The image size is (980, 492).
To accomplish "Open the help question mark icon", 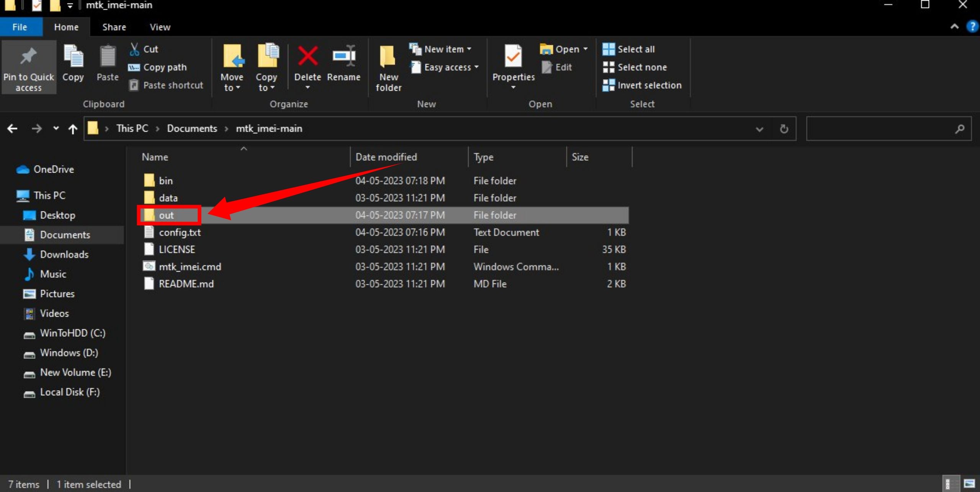I will click(972, 27).
